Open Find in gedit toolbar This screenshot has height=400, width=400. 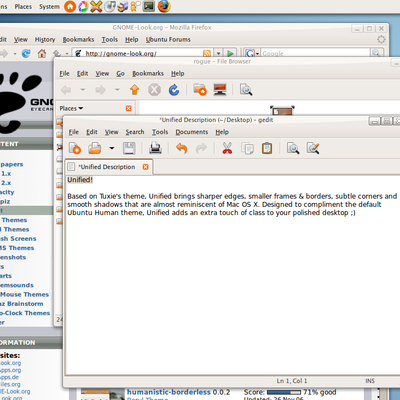[x=293, y=148]
